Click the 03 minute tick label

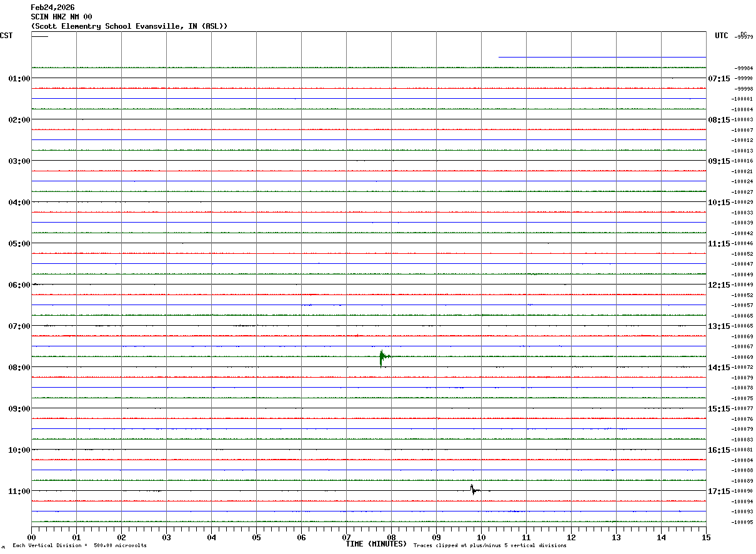coord(166,537)
